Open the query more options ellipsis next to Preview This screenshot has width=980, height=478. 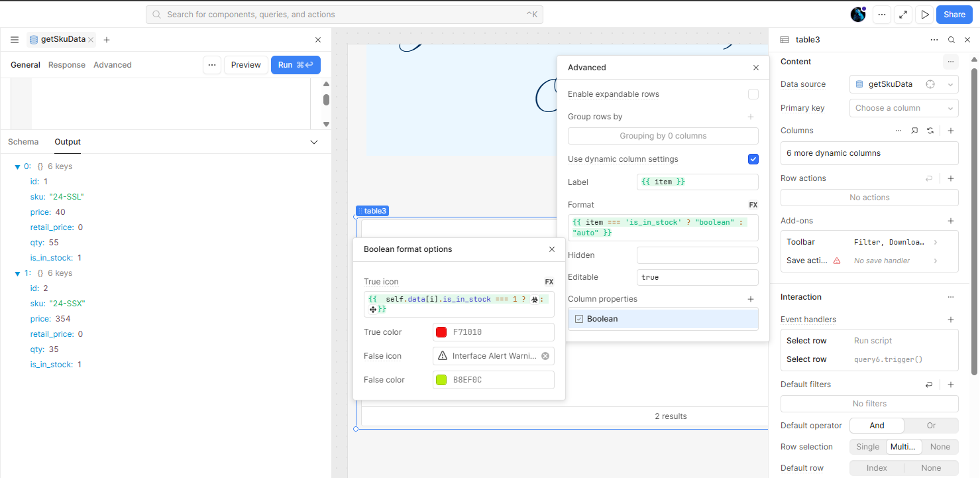[211, 65]
